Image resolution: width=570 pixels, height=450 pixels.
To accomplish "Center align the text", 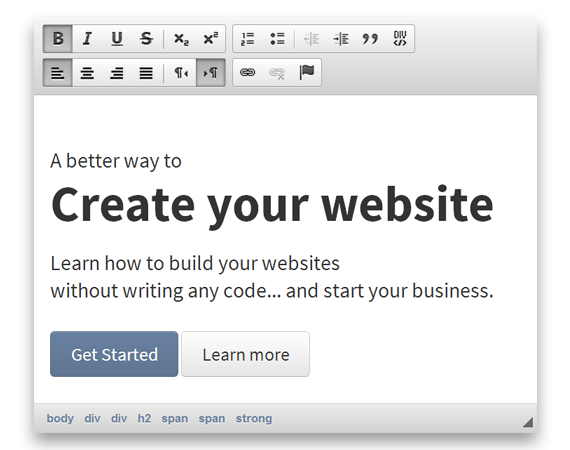I will (87, 73).
